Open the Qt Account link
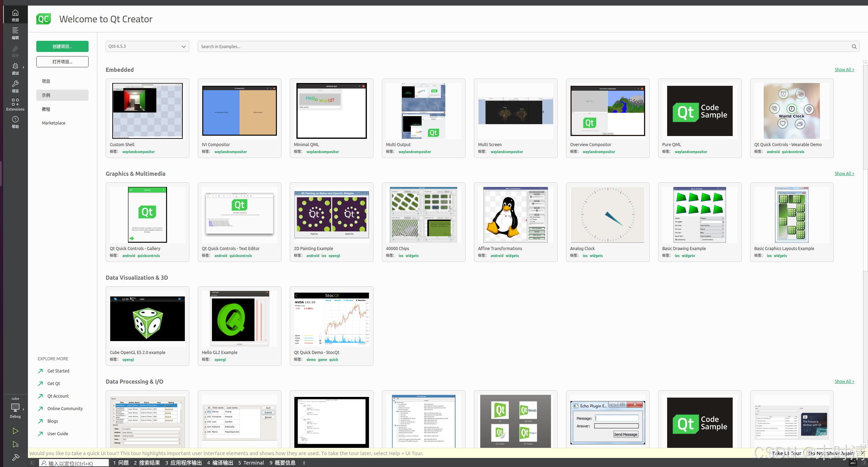 pyautogui.click(x=58, y=396)
